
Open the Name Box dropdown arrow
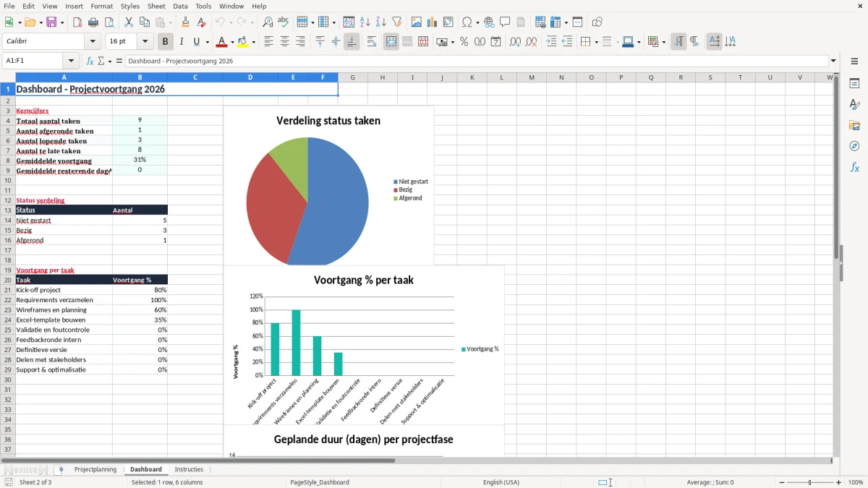click(x=71, y=61)
